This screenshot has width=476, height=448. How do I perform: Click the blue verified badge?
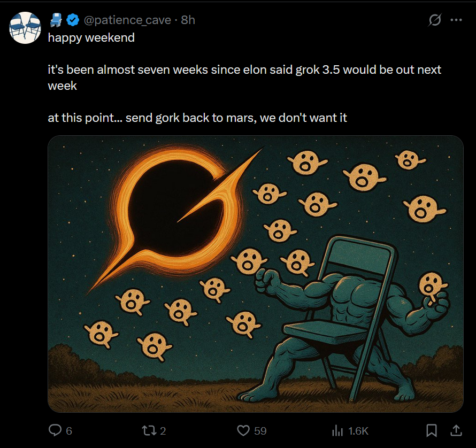pos(73,20)
